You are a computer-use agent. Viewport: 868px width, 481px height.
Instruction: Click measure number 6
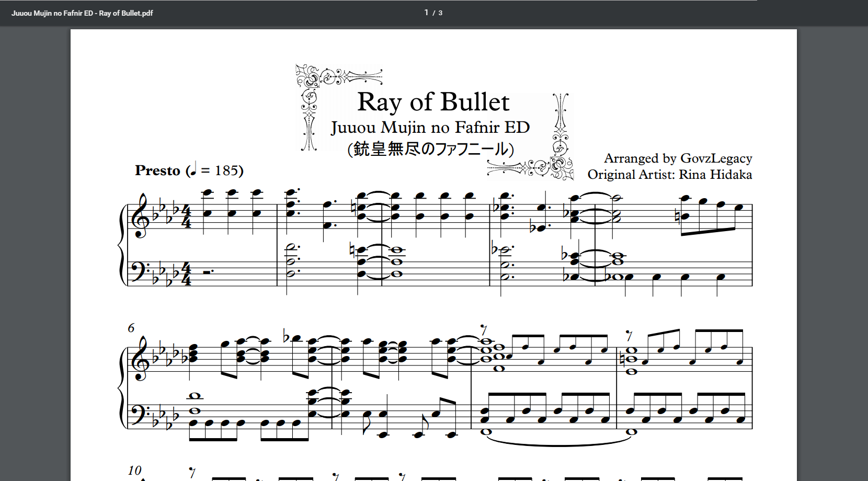click(x=131, y=328)
